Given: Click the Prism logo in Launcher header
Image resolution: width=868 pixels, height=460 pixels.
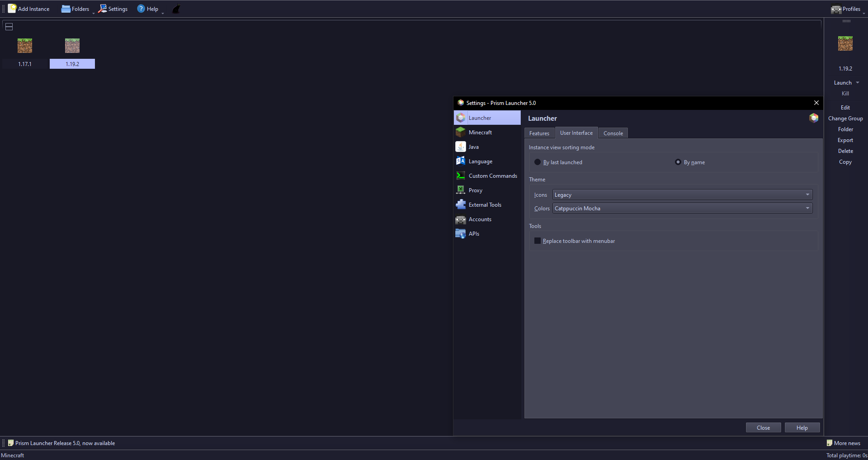Looking at the screenshot, I should coord(814,118).
